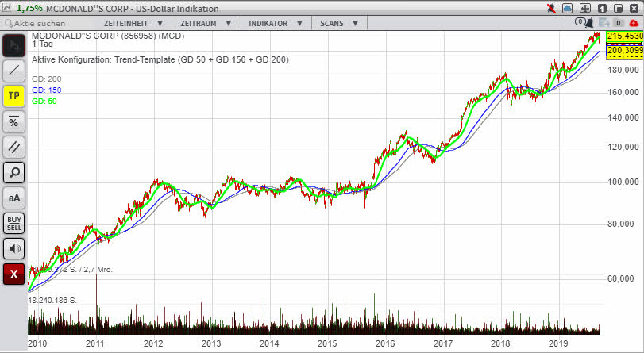Click the red cloud upload icon
The width and height of the screenshot is (644, 353).
coord(634,23)
